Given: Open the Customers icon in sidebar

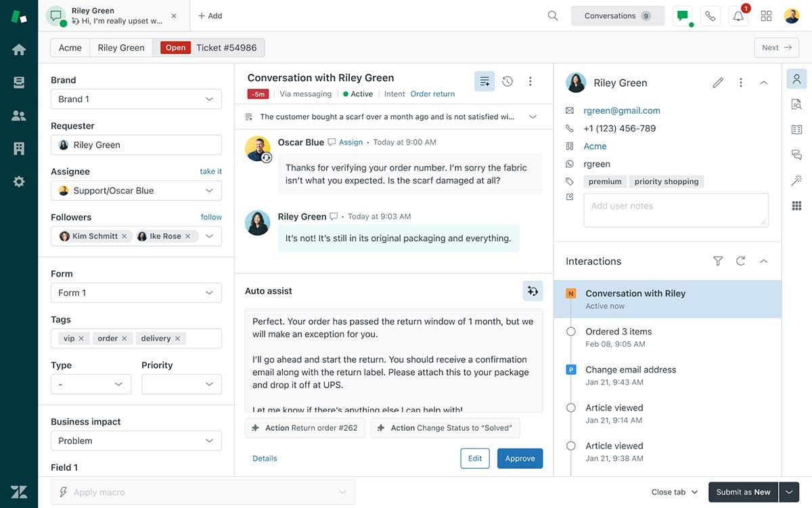Looking at the screenshot, I should click(x=19, y=116).
